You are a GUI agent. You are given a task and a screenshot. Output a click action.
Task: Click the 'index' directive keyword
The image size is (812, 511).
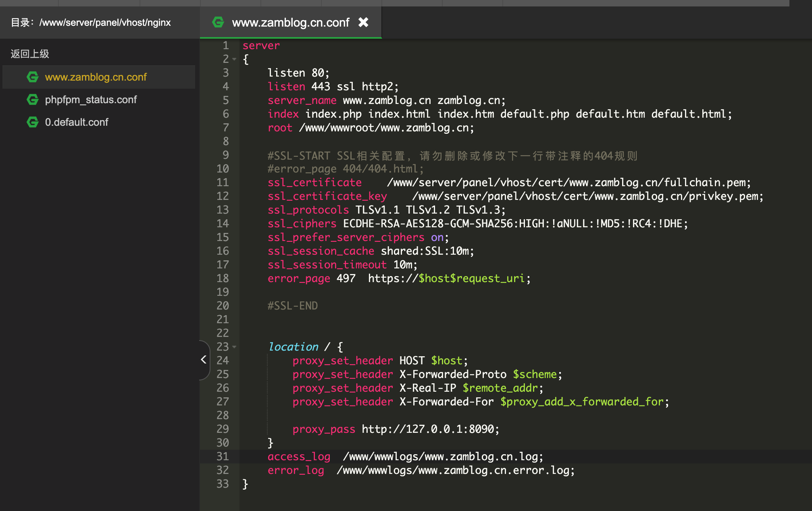tap(283, 114)
